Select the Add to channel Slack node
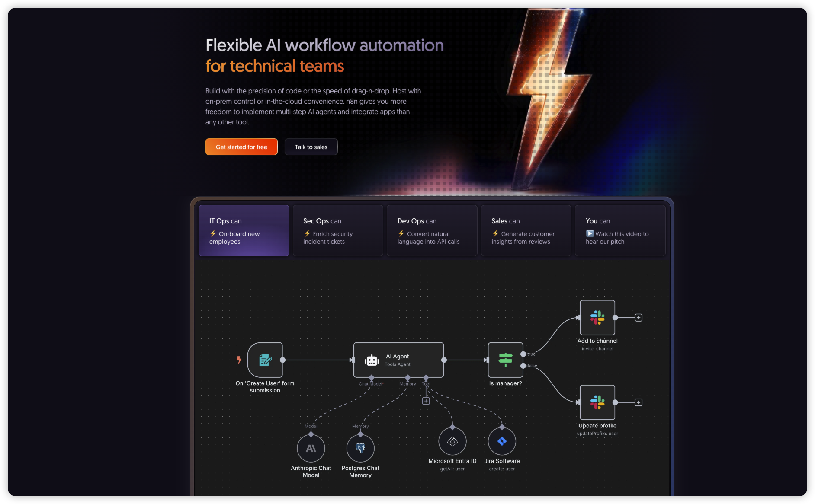This screenshot has height=504, width=815. point(597,318)
